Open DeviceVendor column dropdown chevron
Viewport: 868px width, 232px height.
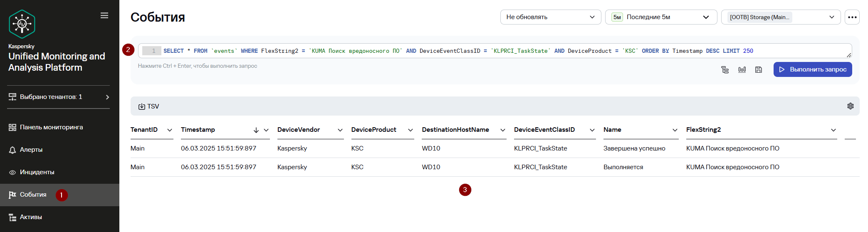pyautogui.click(x=340, y=130)
